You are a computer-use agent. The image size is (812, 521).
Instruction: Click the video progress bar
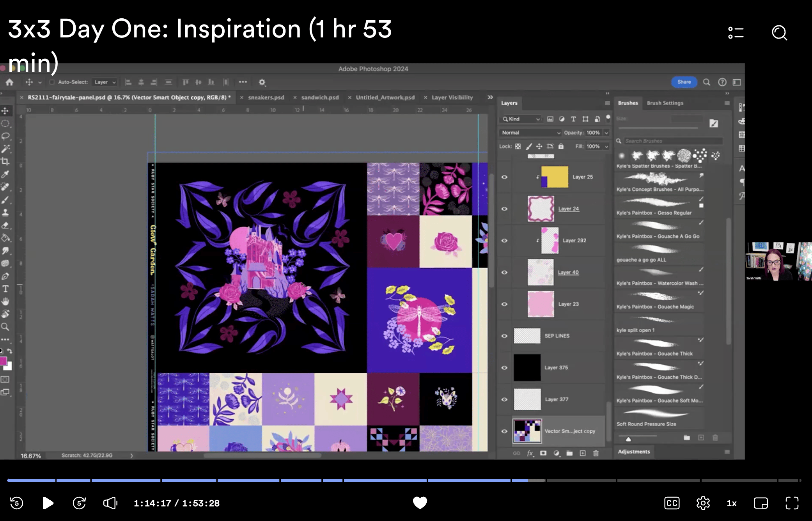coord(404,480)
